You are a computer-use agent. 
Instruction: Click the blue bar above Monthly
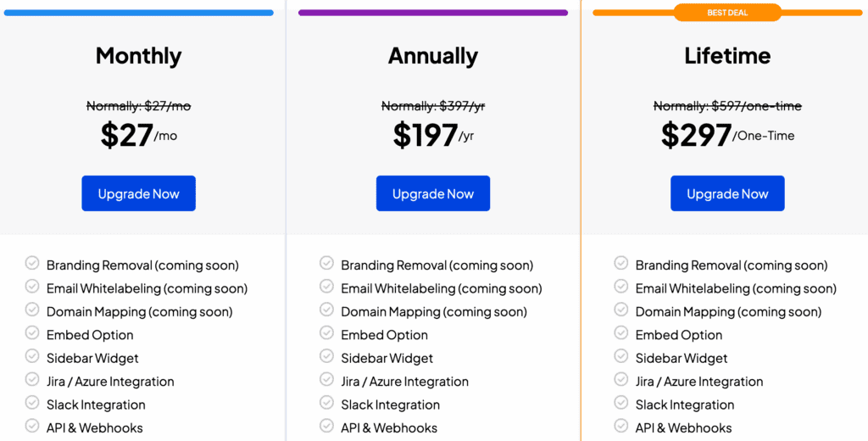[138, 13]
